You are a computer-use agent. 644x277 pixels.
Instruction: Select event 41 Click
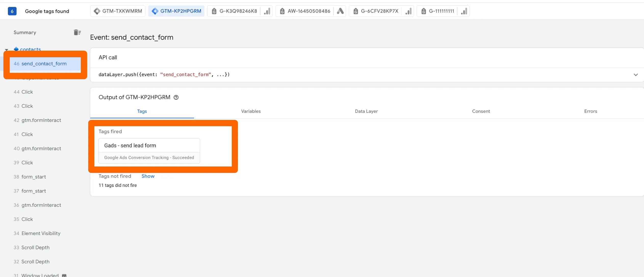pos(23,134)
